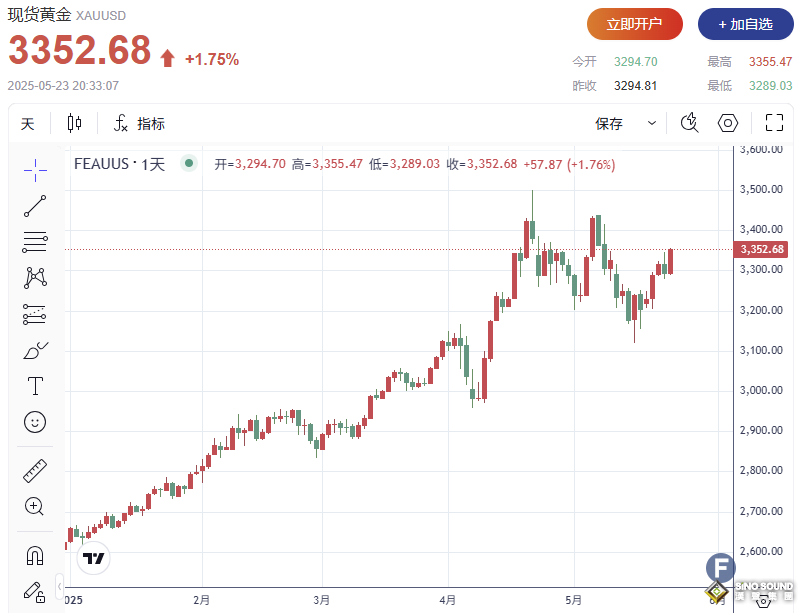Select the brush drawing tool

pos(35,350)
